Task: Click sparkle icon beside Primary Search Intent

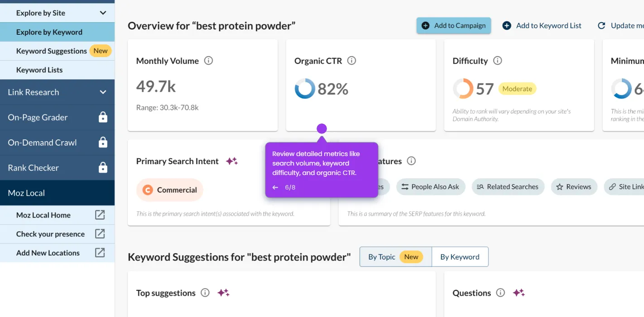Action: coord(232,161)
